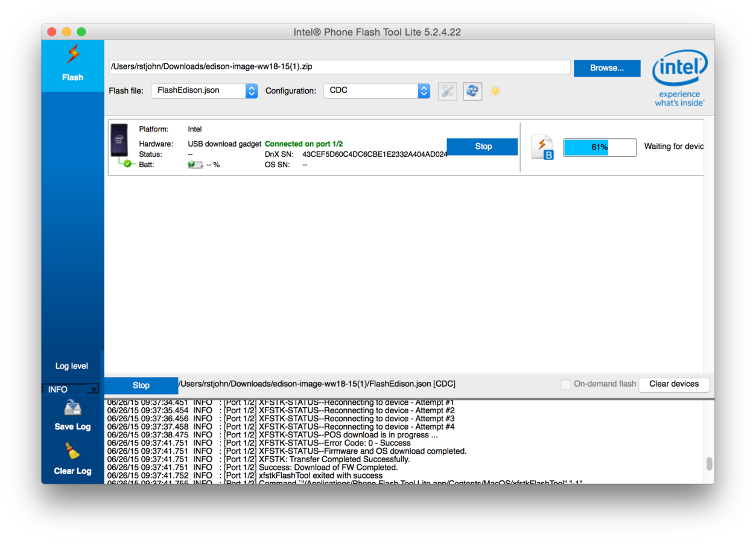
Task: Click the green connected checkmark icon
Action: pyautogui.click(x=127, y=164)
